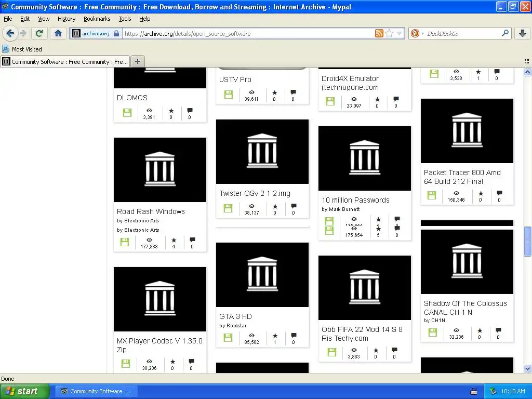Open MX Player Codec V 1.35.0 title
Image resolution: width=532 pixels, height=399 pixels.
(x=159, y=345)
